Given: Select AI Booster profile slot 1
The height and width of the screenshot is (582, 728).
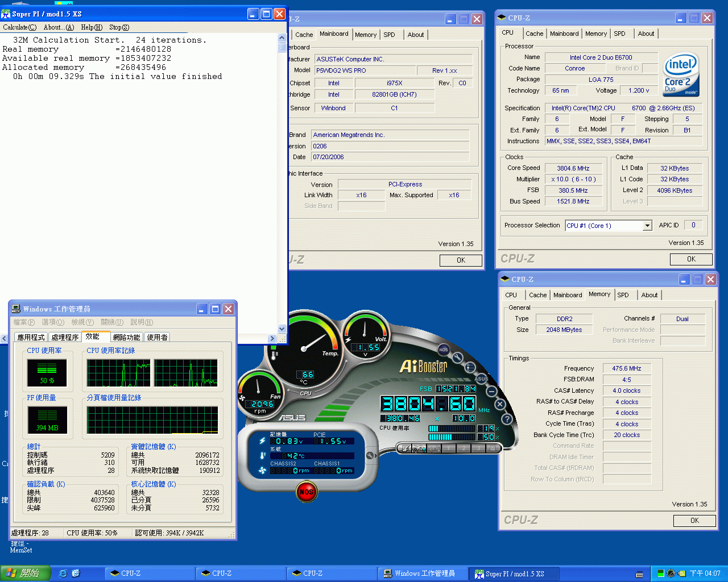Looking at the screenshot, I should [x=449, y=448].
